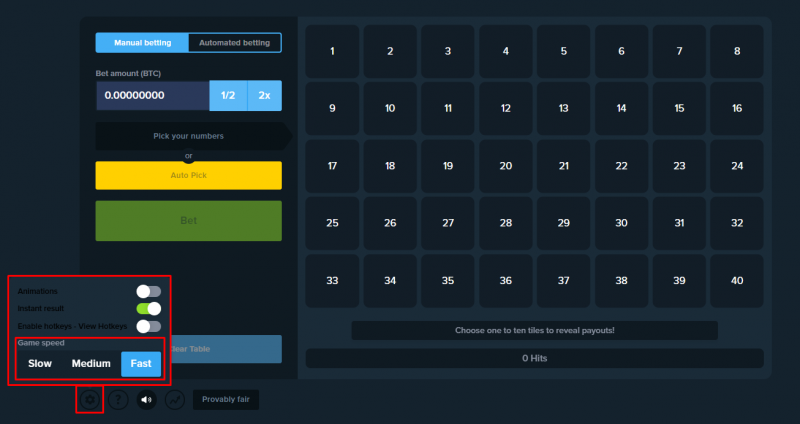Set game speed to Medium
The height and width of the screenshot is (424, 800).
(91, 364)
